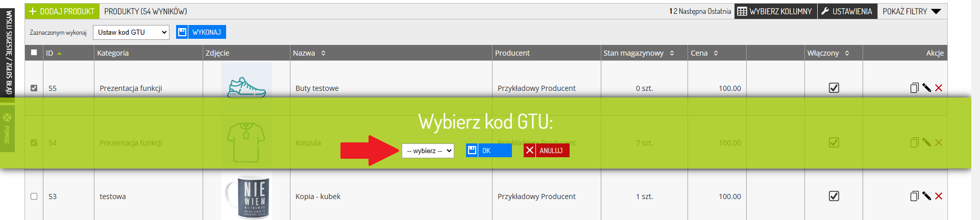The image size is (980, 220).
Task: Delete Buty testowe using red X icon
Action: point(938,88)
